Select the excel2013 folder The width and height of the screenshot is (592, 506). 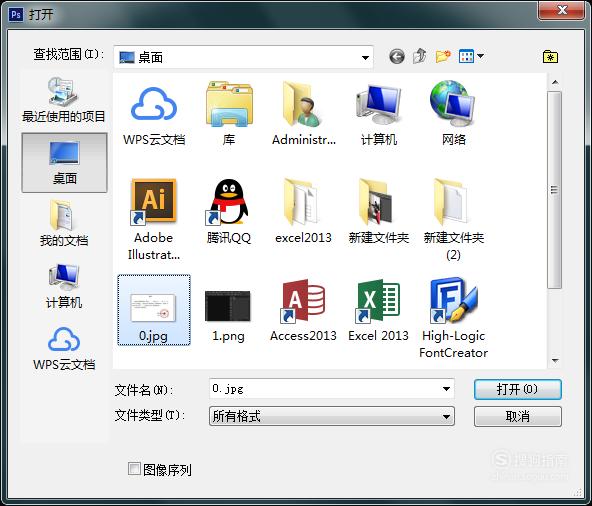tap(304, 211)
